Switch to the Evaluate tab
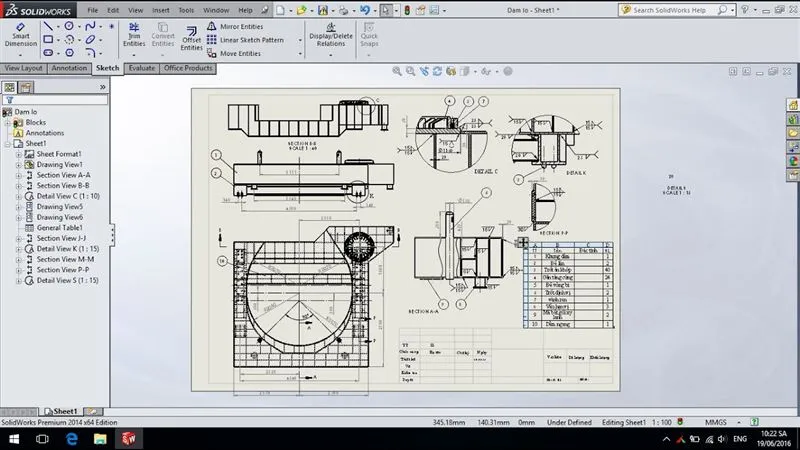The height and width of the screenshot is (450, 800). click(141, 68)
